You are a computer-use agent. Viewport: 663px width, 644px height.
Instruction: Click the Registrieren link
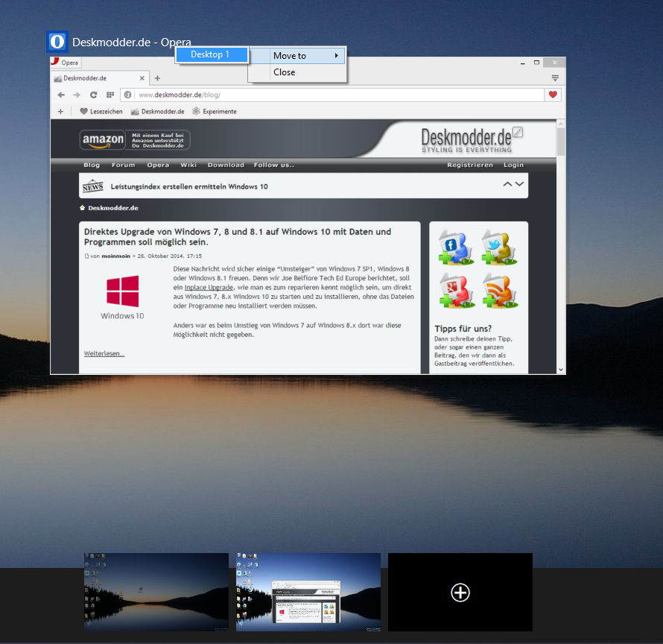(x=470, y=165)
